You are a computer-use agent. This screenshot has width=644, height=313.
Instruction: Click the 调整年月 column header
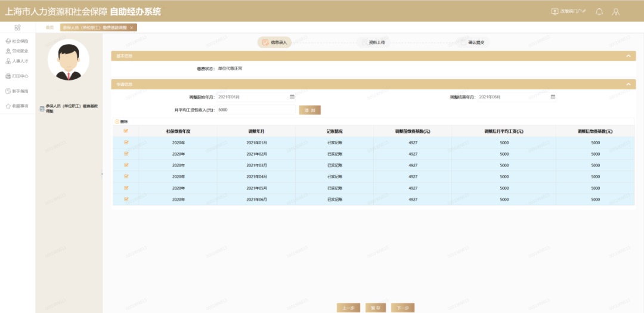click(x=256, y=131)
